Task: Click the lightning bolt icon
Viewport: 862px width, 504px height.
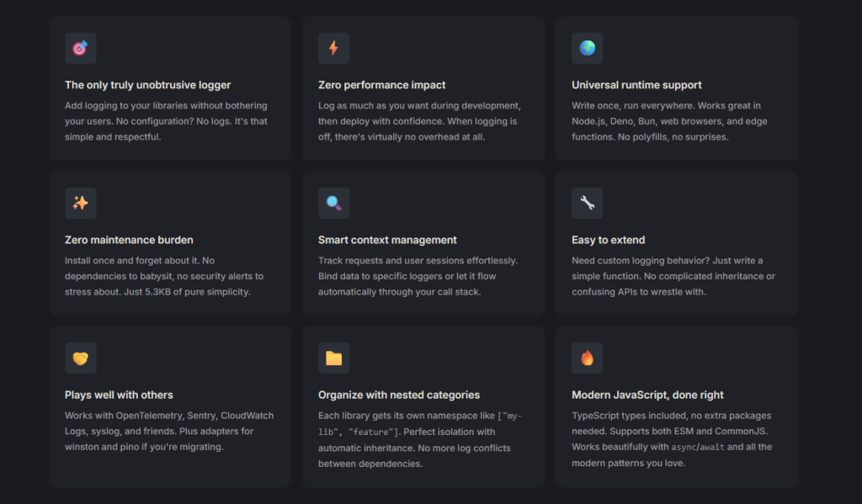Action: [333, 48]
